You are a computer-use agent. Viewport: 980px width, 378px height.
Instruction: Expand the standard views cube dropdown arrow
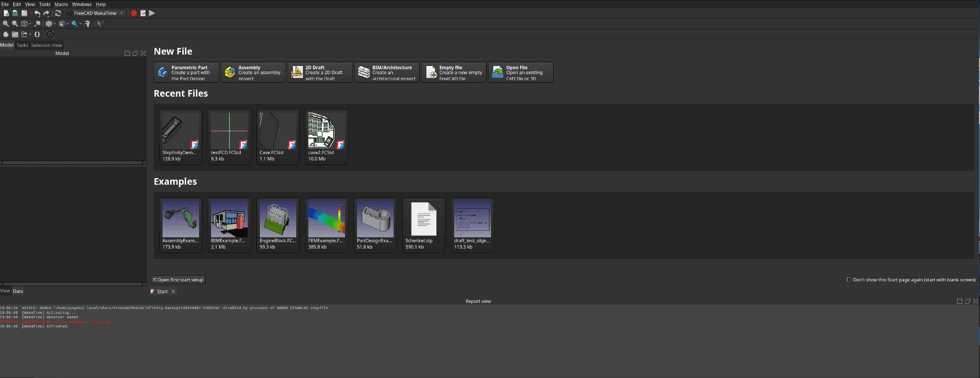[x=30, y=23]
